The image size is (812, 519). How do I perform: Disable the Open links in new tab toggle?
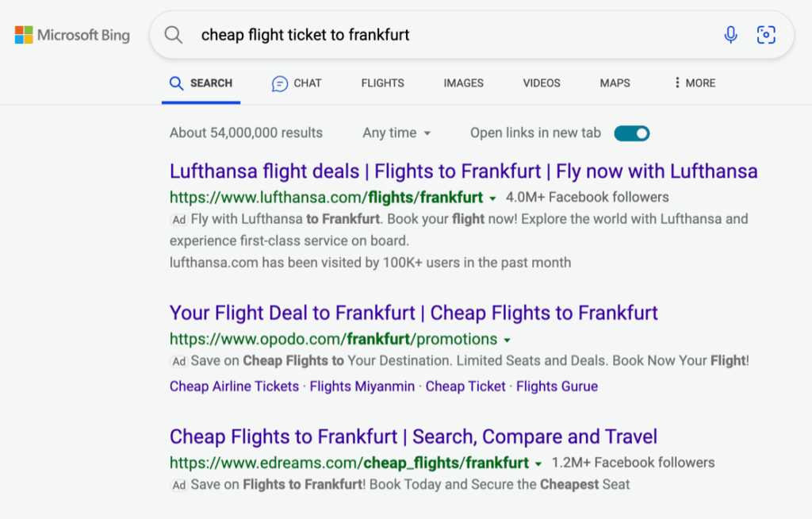[631, 133]
